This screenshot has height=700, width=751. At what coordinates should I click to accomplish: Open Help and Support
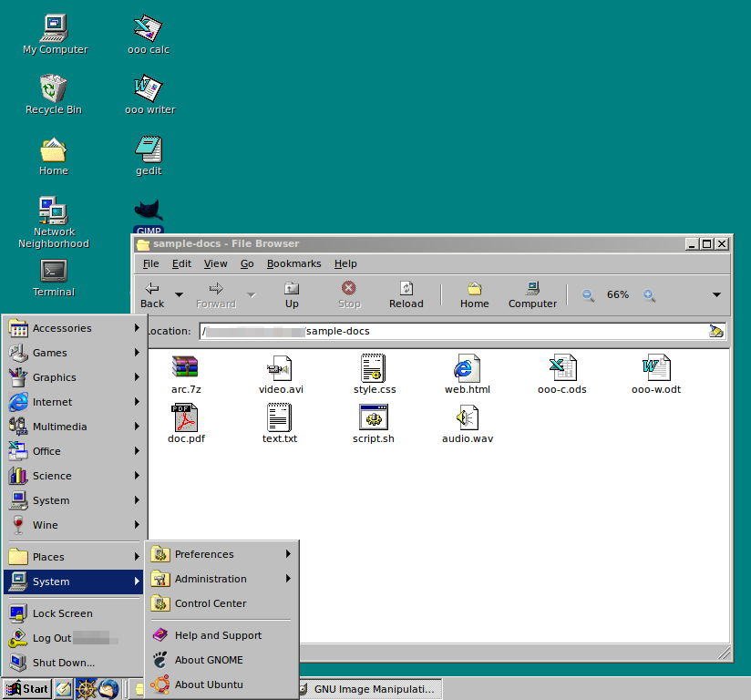pos(221,635)
